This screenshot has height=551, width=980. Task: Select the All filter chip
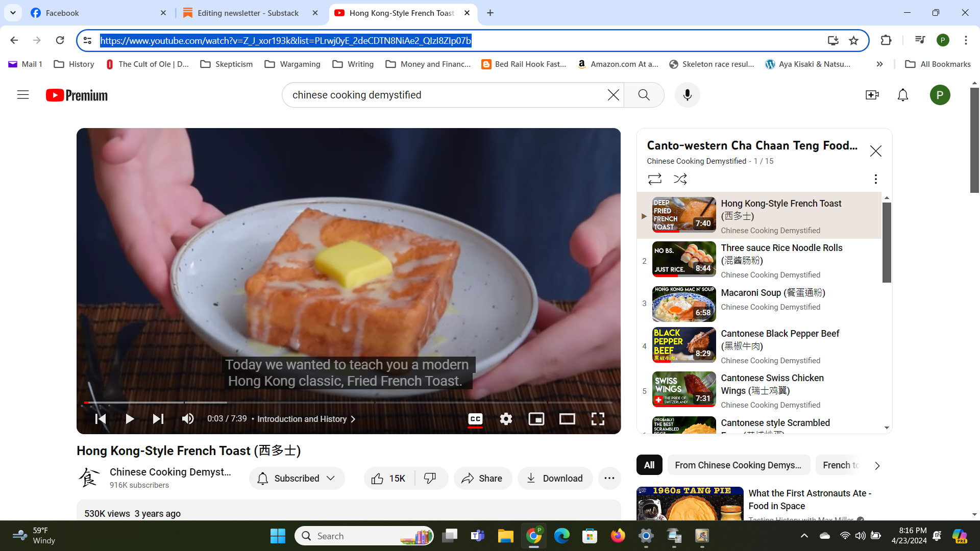tap(649, 465)
